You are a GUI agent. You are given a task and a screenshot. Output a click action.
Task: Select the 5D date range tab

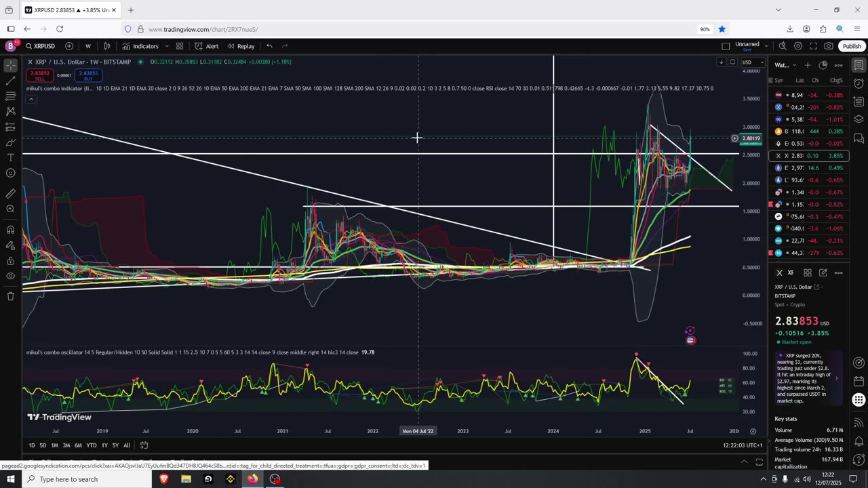(x=43, y=445)
